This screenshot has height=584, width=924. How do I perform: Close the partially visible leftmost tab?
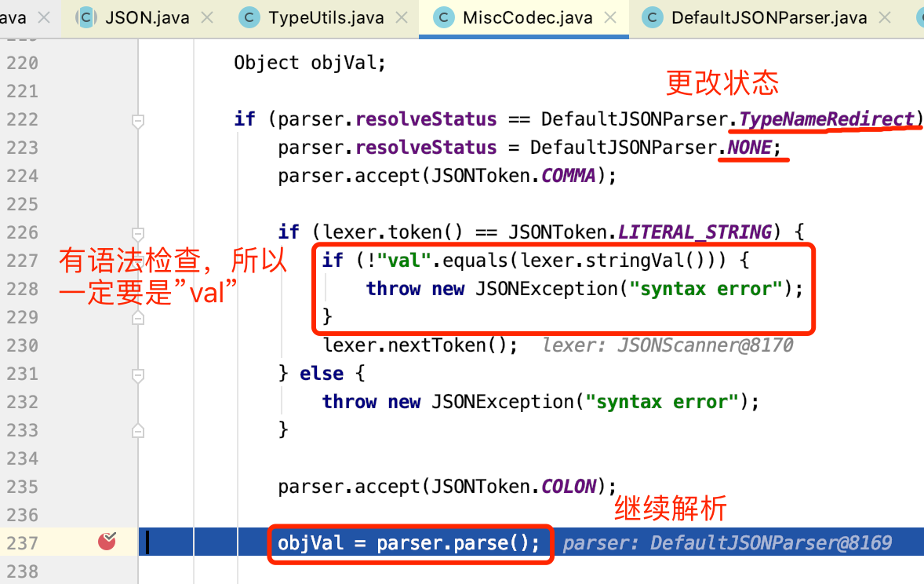pyautogui.click(x=44, y=18)
